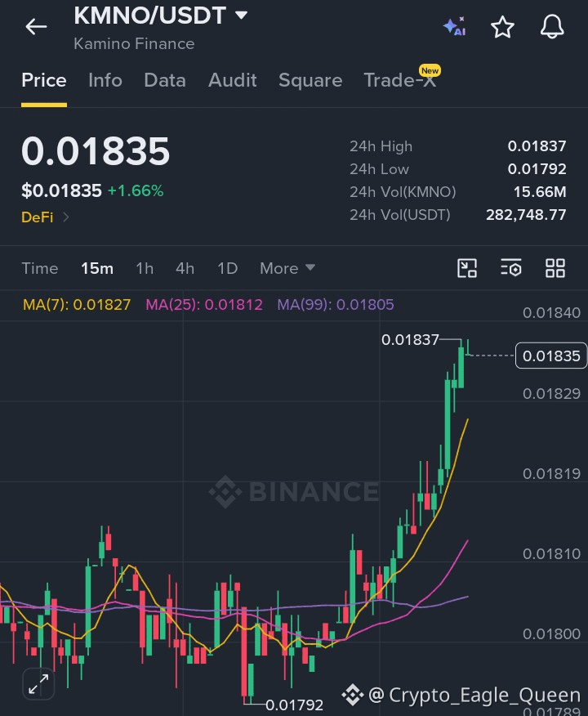588x716 pixels.
Task: Open the Audit tab
Action: pos(232,80)
